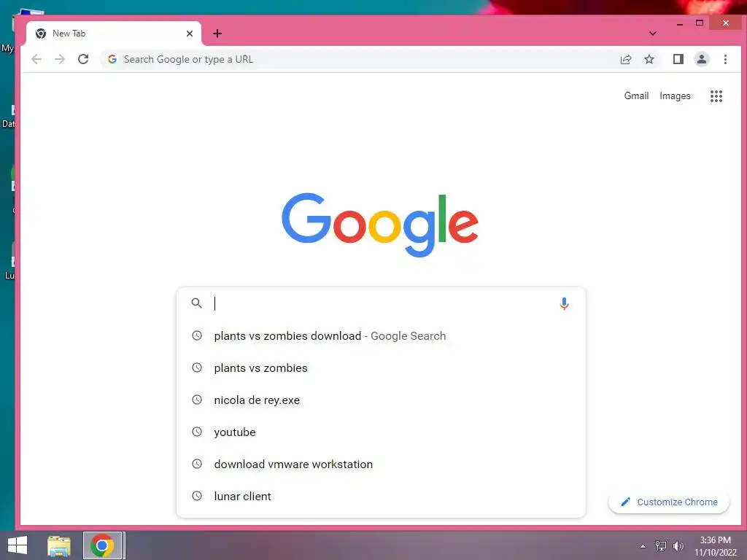Click the Google G icon in address bar

coord(112,59)
